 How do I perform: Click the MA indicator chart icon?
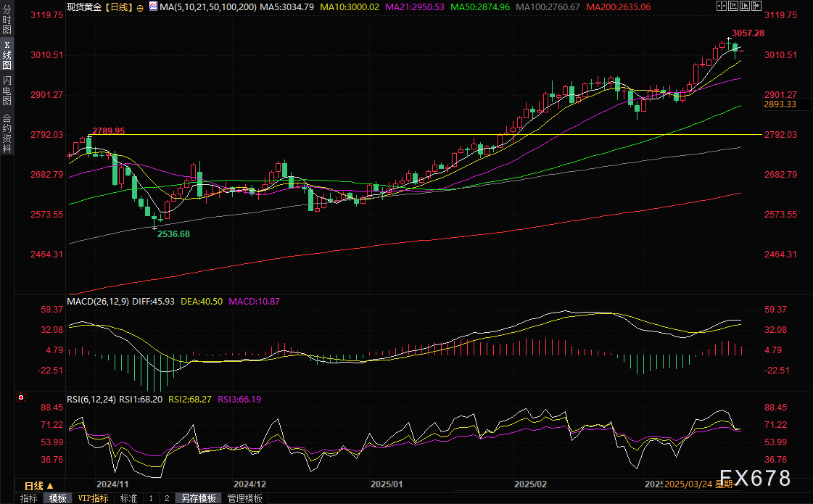(x=152, y=7)
